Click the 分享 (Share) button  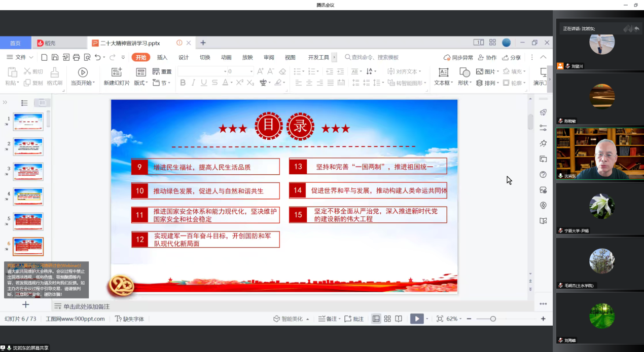point(512,57)
